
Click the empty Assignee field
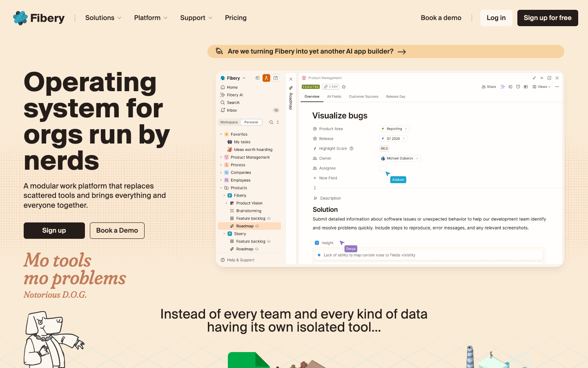(383, 168)
